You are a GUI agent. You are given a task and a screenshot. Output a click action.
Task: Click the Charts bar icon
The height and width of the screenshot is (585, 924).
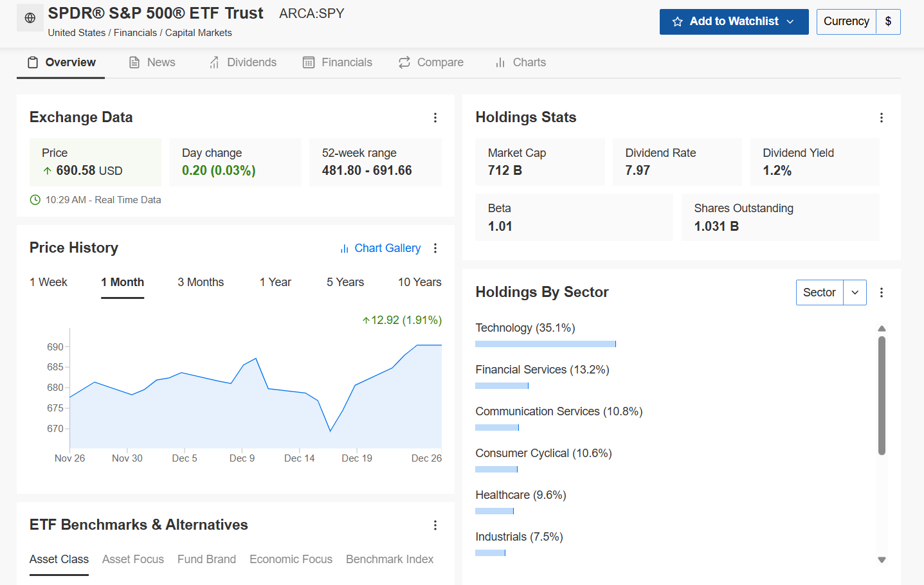(500, 62)
